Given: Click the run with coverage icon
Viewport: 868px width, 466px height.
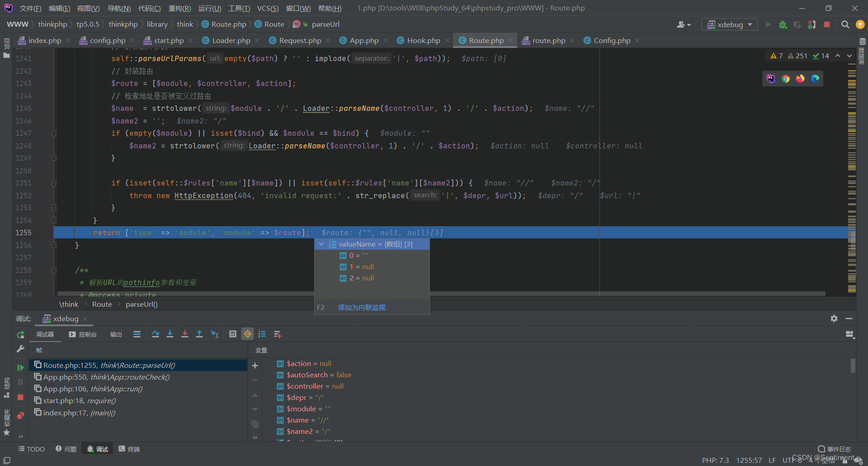Looking at the screenshot, I should pos(797,24).
